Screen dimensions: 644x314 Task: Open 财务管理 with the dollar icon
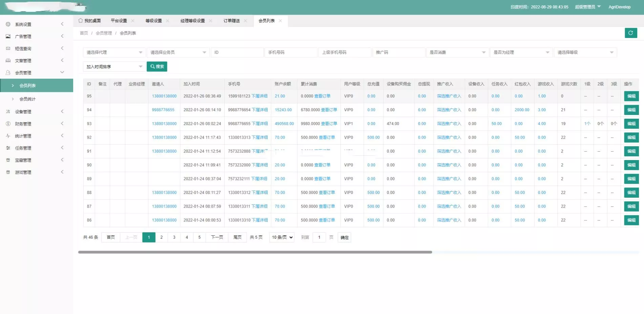pos(8,123)
